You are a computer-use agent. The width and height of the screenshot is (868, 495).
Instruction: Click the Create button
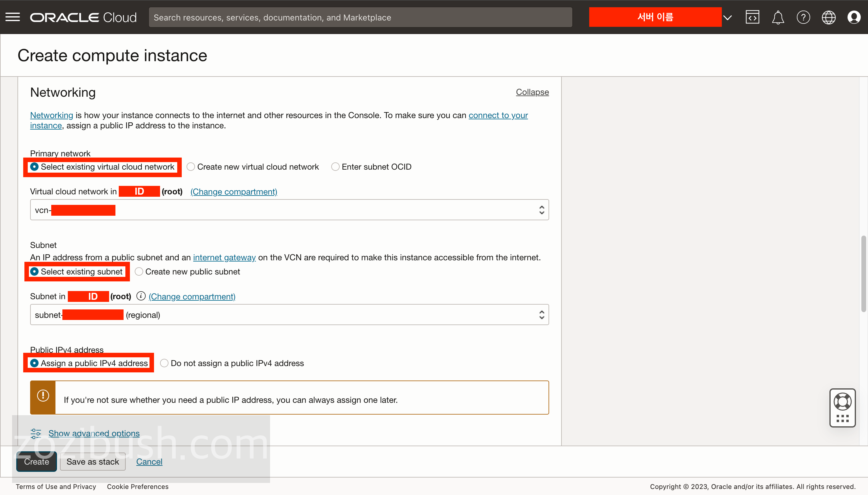pos(36,462)
